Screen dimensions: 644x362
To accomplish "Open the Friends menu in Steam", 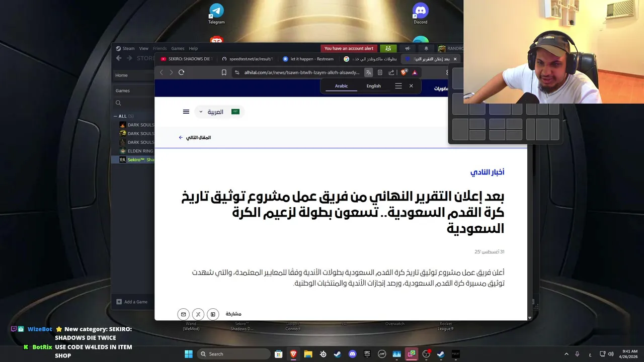I will pyautogui.click(x=159, y=48).
